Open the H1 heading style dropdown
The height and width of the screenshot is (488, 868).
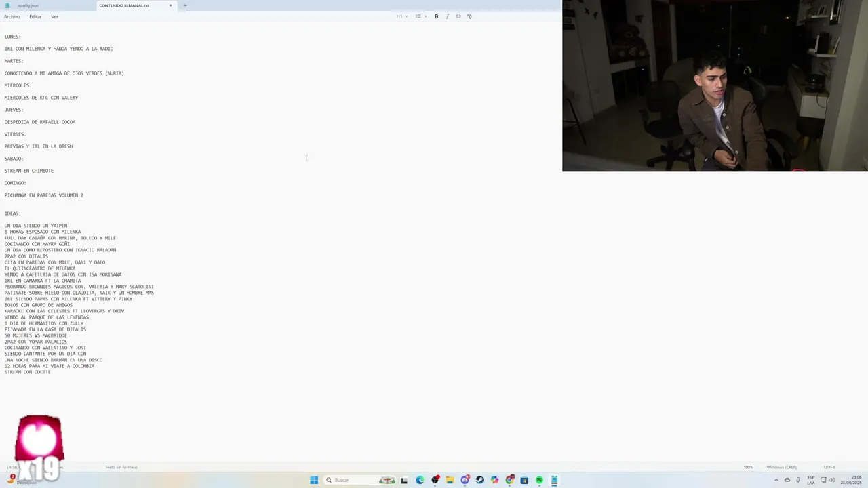point(402,16)
